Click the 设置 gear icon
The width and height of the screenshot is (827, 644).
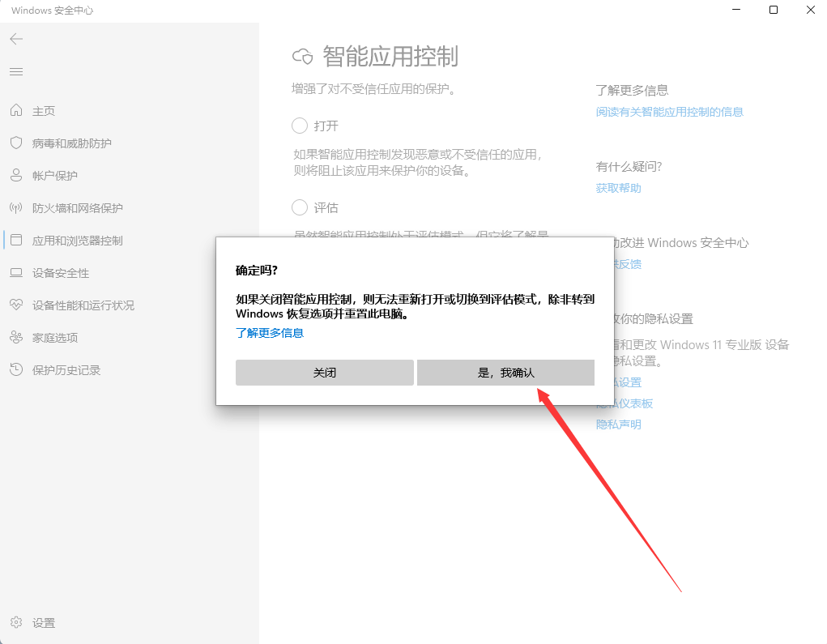[16, 623]
